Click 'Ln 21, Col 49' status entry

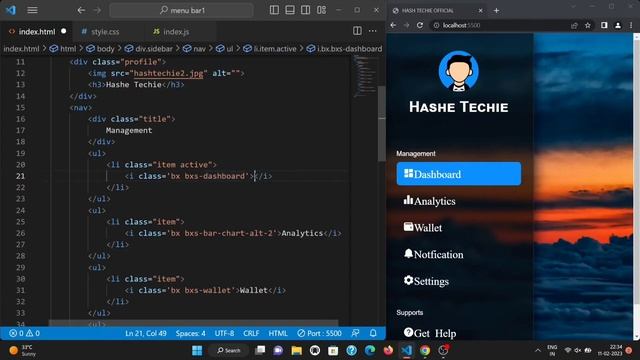(146, 333)
